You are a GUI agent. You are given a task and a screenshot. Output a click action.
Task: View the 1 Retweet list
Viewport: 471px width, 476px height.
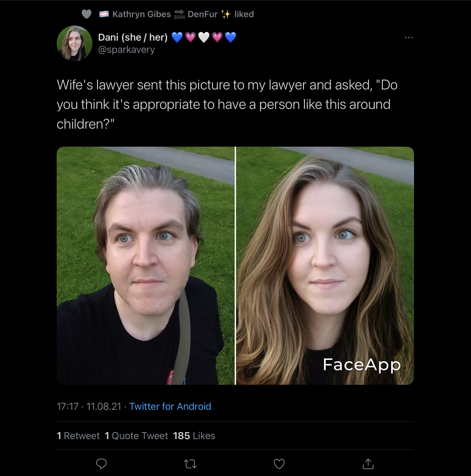(78, 436)
